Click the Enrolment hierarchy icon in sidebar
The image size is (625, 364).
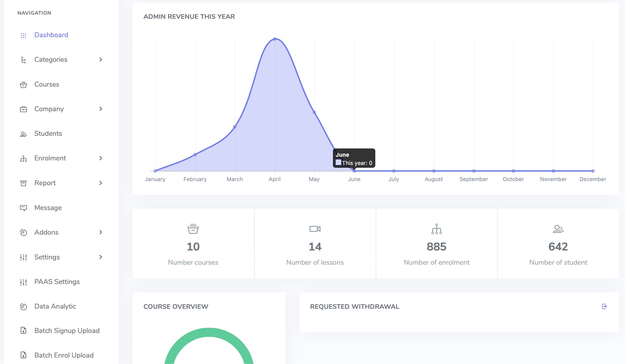click(x=23, y=159)
